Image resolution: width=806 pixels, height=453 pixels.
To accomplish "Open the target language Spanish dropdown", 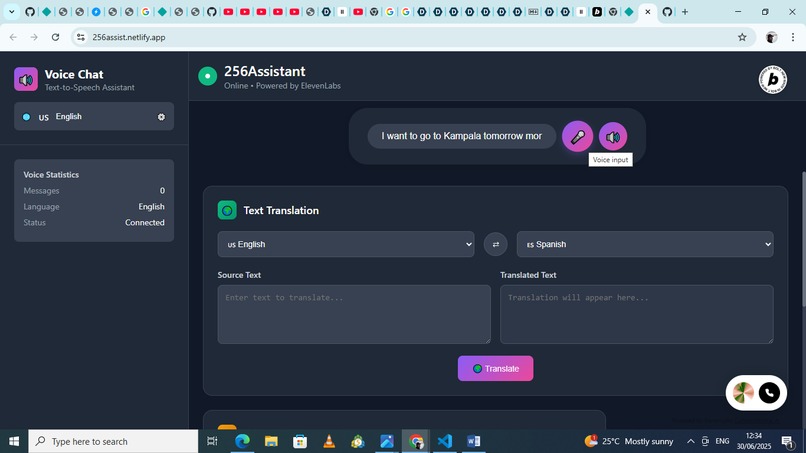I will coord(645,244).
